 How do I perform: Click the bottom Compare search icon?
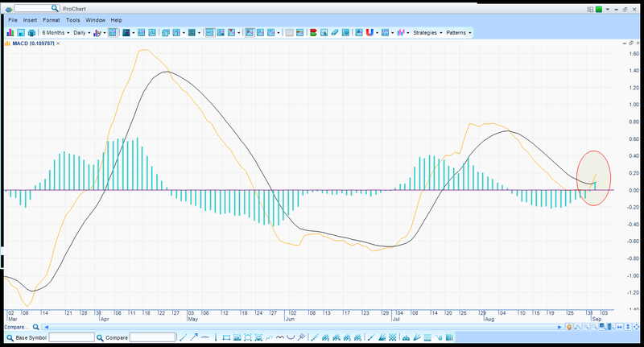click(100, 337)
